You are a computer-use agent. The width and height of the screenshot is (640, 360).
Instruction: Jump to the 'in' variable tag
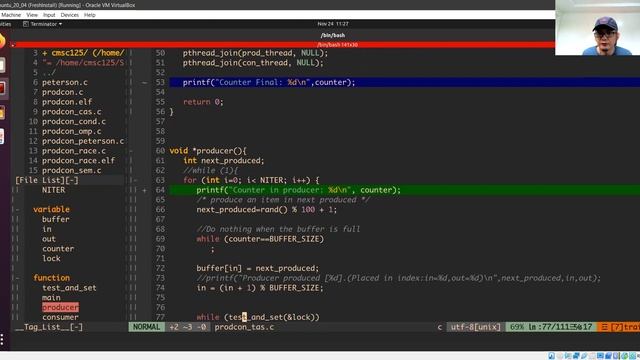pos(47,229)
